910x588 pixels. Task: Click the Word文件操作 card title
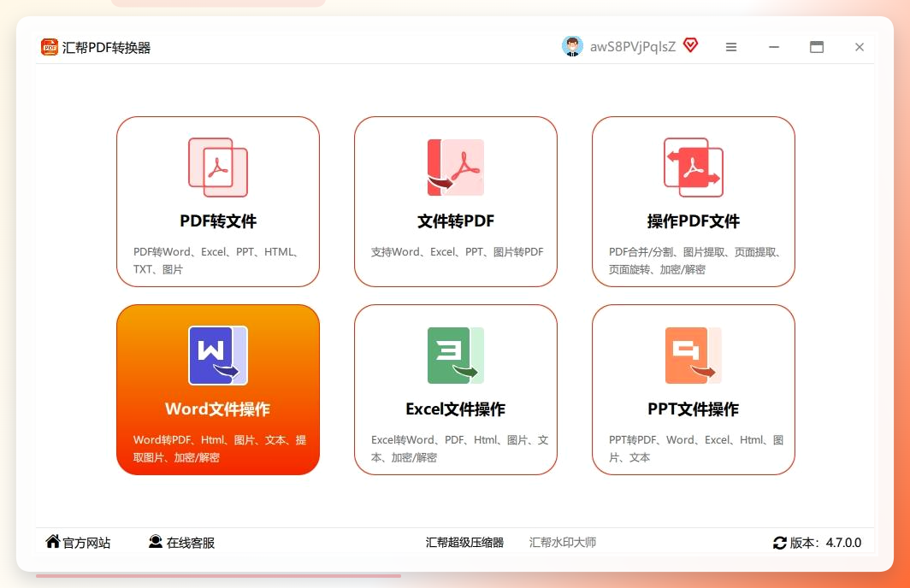pos(217,409)
